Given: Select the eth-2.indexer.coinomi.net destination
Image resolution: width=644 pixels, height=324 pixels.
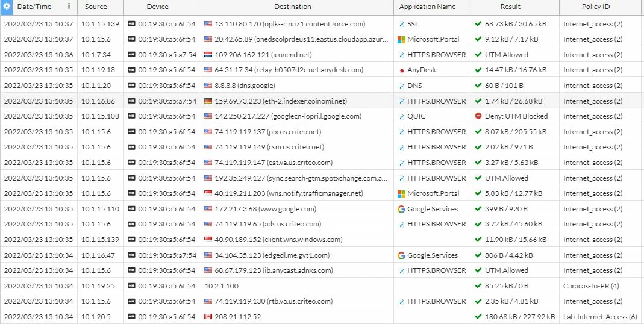Looking at the screenshot, I should tap(281, 101).
